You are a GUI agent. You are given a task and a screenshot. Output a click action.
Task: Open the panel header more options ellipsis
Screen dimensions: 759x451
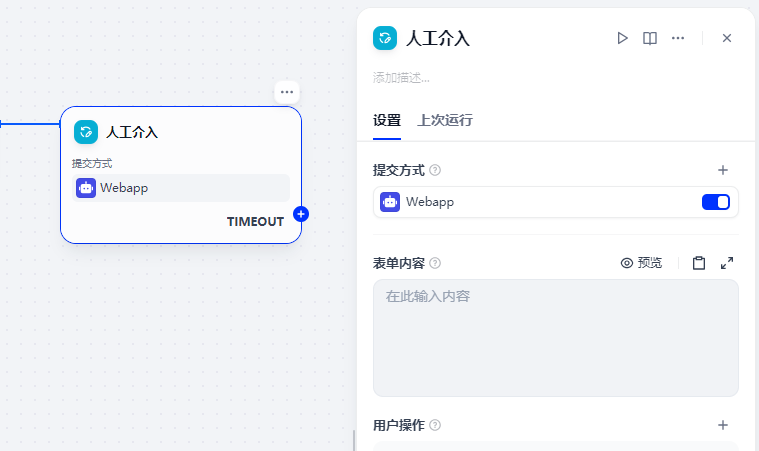(x=678, y=38)
